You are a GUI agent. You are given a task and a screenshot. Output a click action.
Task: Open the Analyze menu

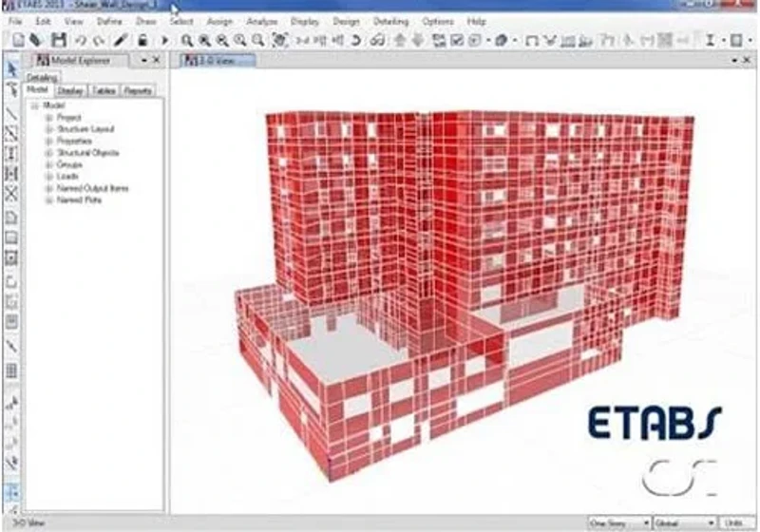[262, 21]
